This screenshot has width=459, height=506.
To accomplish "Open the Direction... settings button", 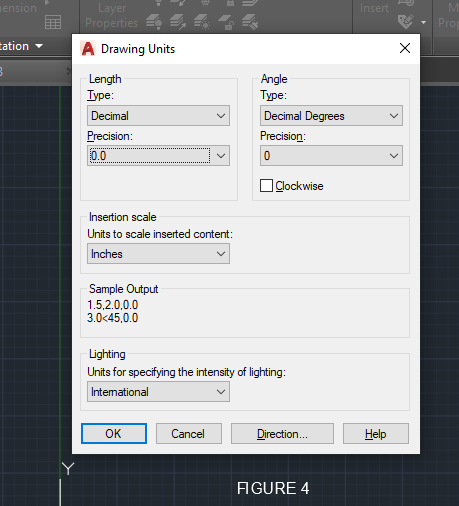I will [282, 434].
